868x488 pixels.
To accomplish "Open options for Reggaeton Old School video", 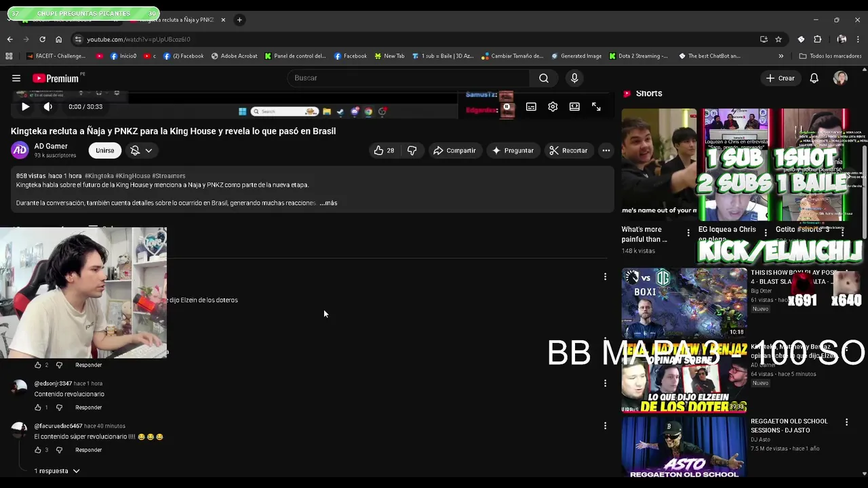I will [x=846, y=422].
